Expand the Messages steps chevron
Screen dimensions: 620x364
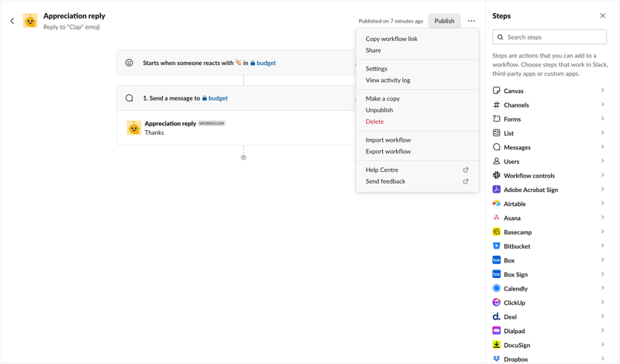tap(603, 146)
